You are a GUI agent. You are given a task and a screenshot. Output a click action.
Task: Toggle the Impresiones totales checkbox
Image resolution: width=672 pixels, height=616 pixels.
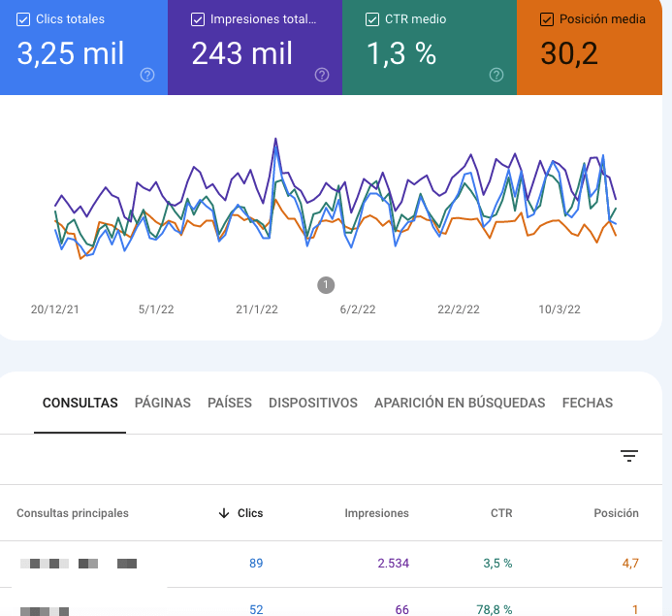click(199, 19)
